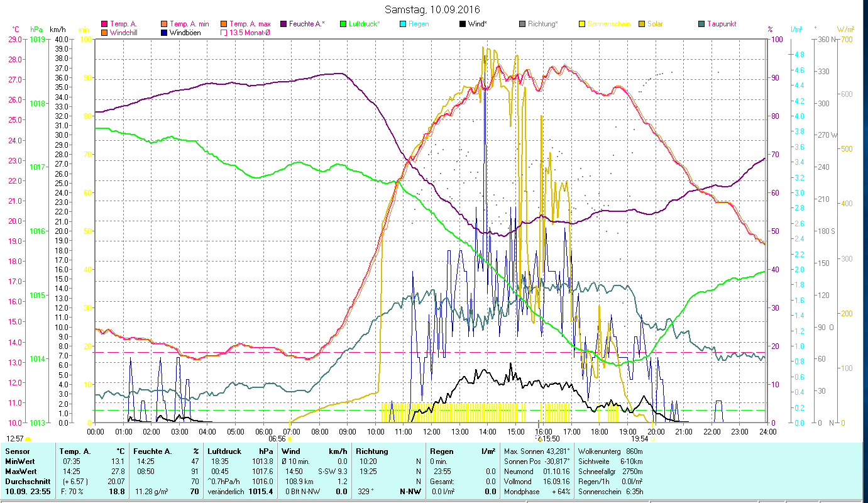
Task: Click the 18:00 time axis label
Action: tap(600, 431)
